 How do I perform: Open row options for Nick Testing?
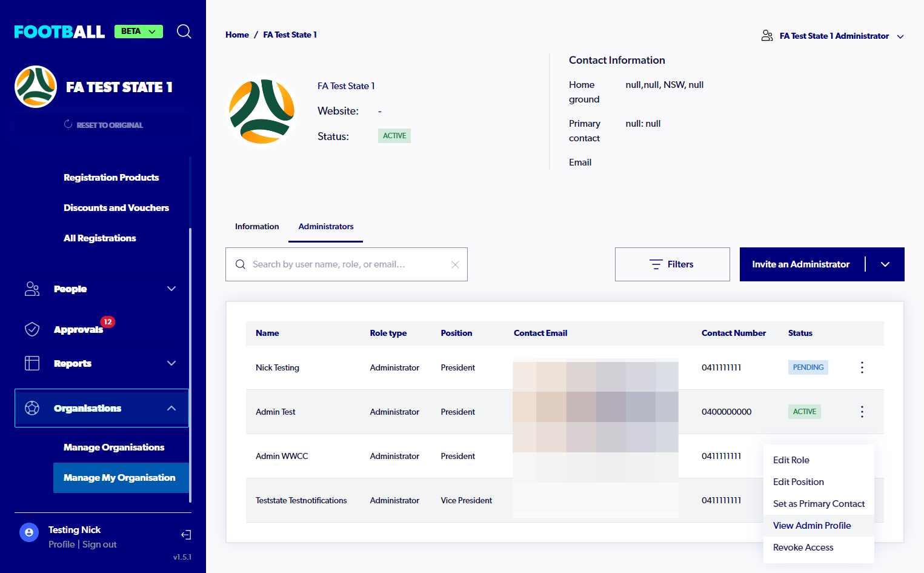point(862,367)
